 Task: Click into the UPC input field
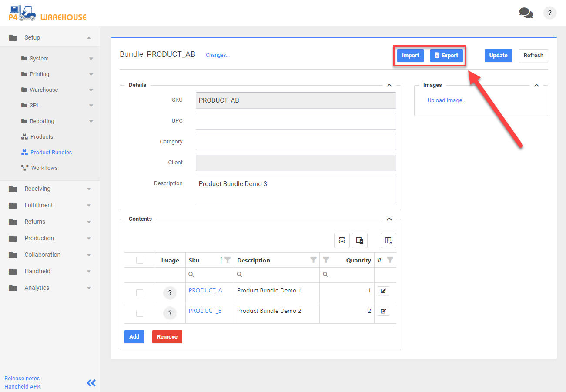coord(296,121)
